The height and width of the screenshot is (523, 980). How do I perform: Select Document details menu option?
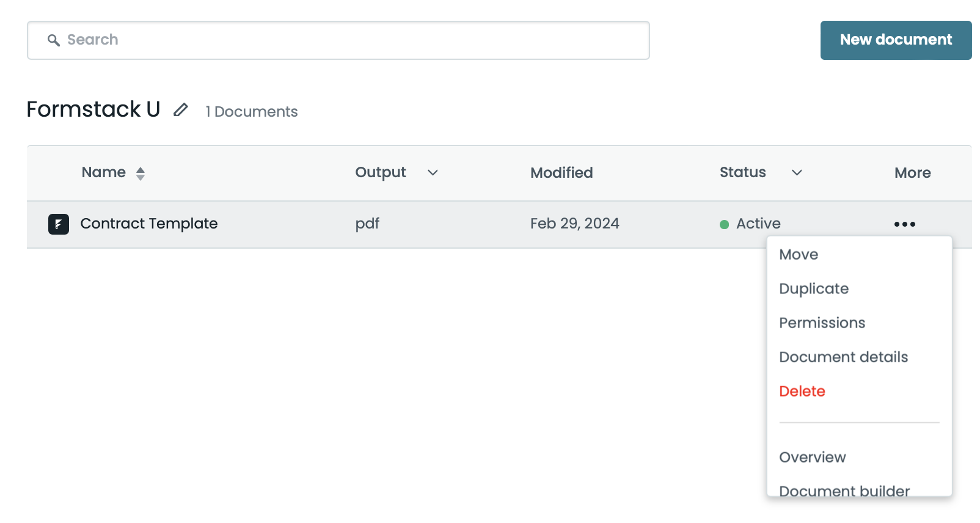click(843, 357)
